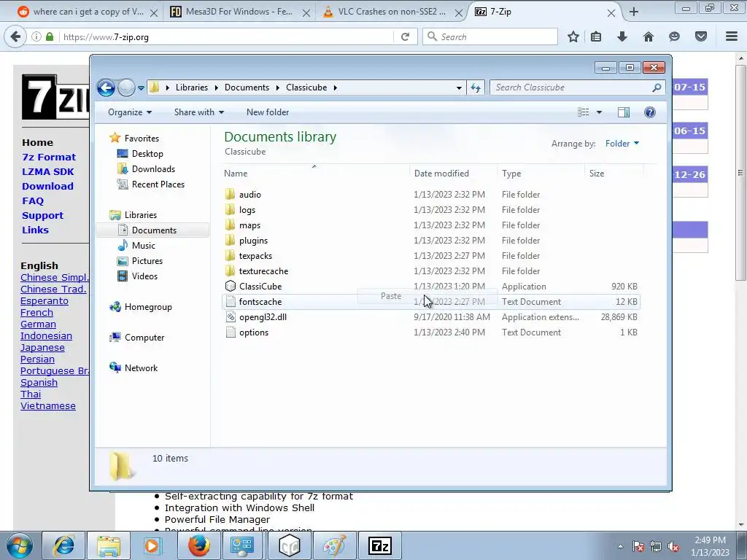Open the Windows Start button
This screenshot has height=560, width=747.
[x=20, y=545]
